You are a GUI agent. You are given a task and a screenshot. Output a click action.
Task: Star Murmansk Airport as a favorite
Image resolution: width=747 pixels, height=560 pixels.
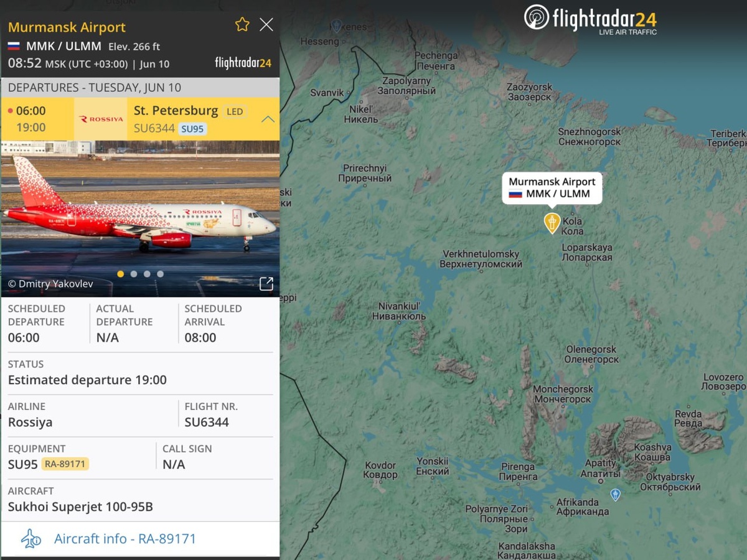242,25
